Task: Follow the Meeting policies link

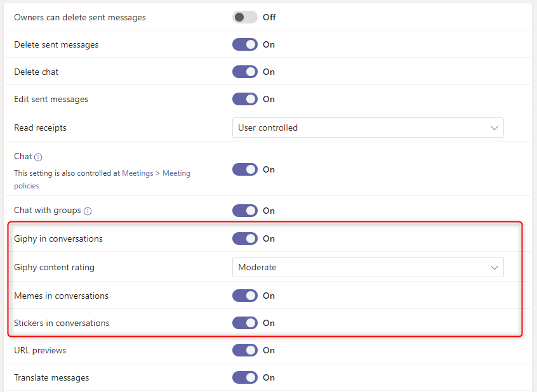Action: (176, 173)
